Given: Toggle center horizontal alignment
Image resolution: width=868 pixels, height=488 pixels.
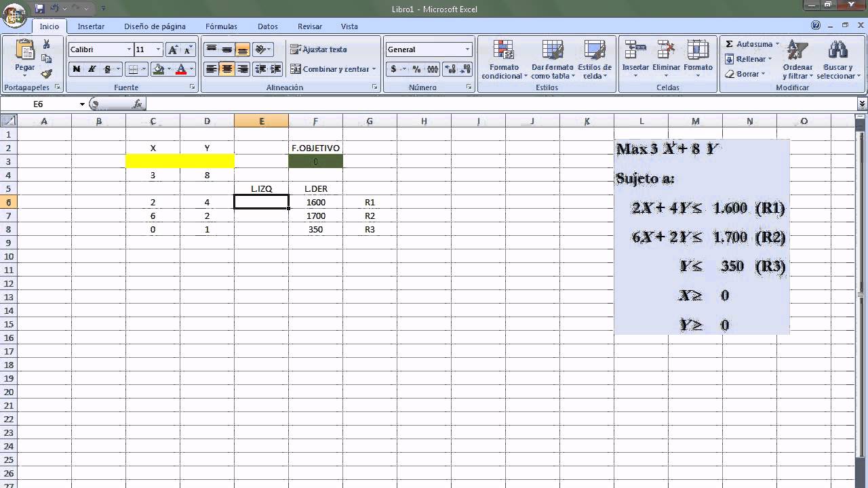Looking at the screenshot, I should coord(227,69).
